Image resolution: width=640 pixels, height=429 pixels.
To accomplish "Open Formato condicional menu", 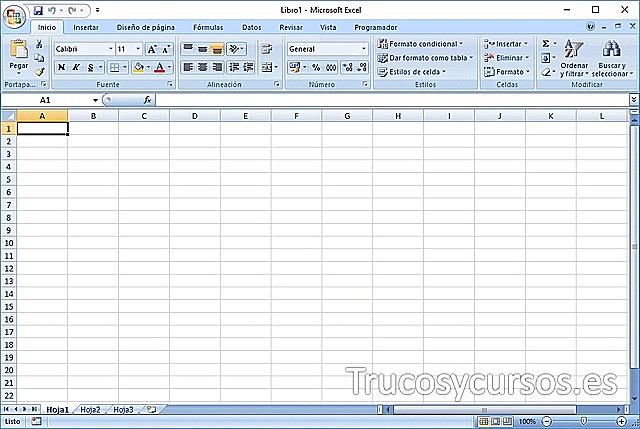I will 420,44.
